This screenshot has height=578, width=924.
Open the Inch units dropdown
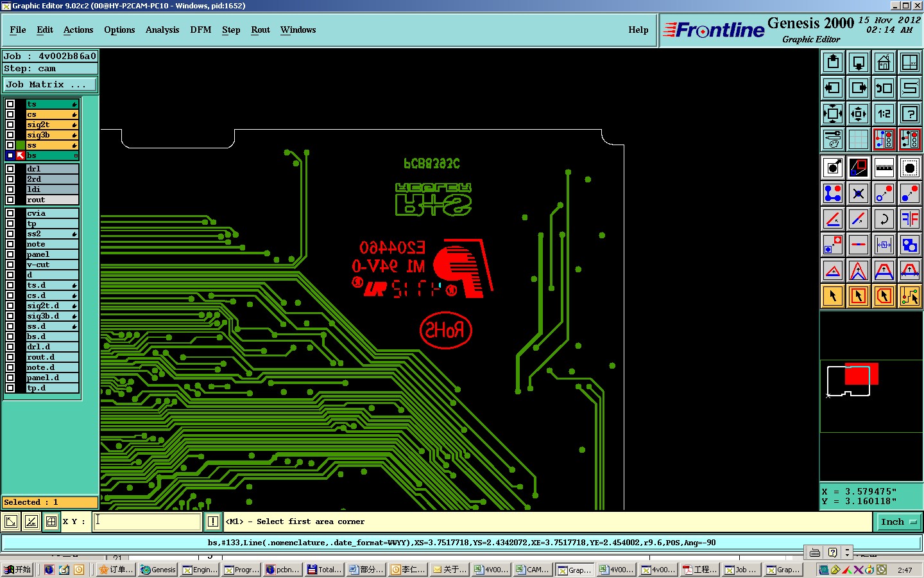pos(899,522)
